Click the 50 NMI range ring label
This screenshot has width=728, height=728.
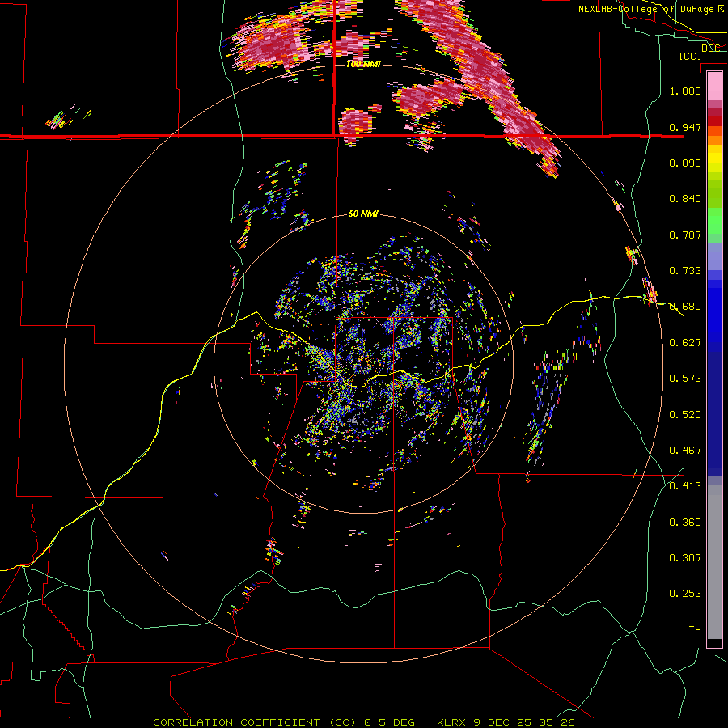pyautogui.click(x=363, y=214)
